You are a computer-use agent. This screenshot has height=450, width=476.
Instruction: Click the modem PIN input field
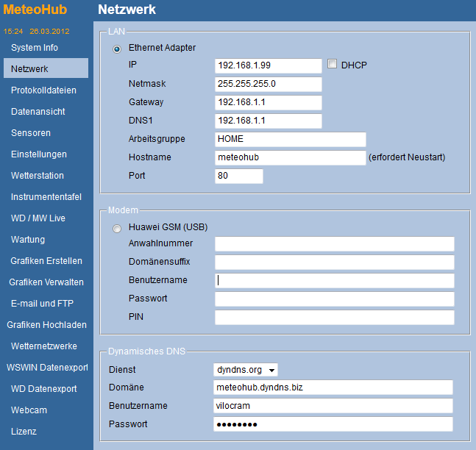(x=335, y=317)
